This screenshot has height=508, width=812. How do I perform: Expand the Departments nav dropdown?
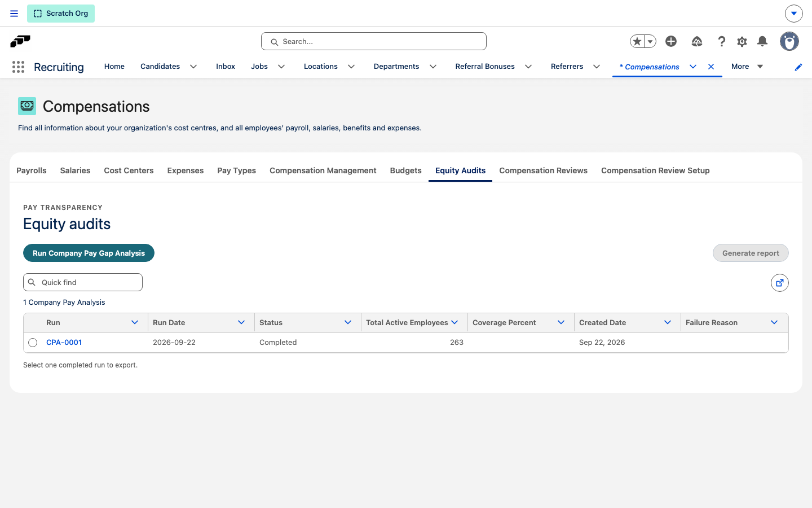[433, 67]
